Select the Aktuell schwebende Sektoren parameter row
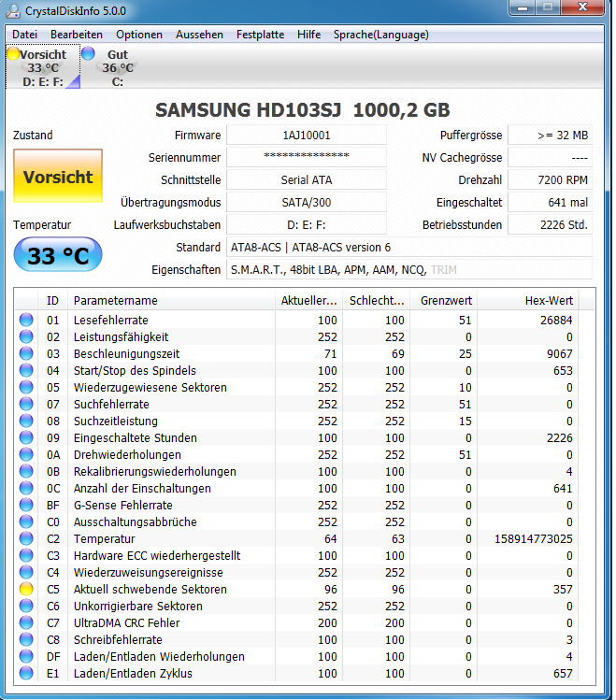The width and height of the screenshot is (616, 700). (297, 589)
